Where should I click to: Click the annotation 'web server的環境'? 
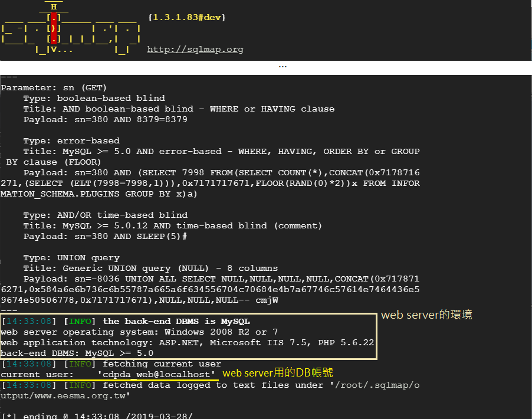[426, 315]
